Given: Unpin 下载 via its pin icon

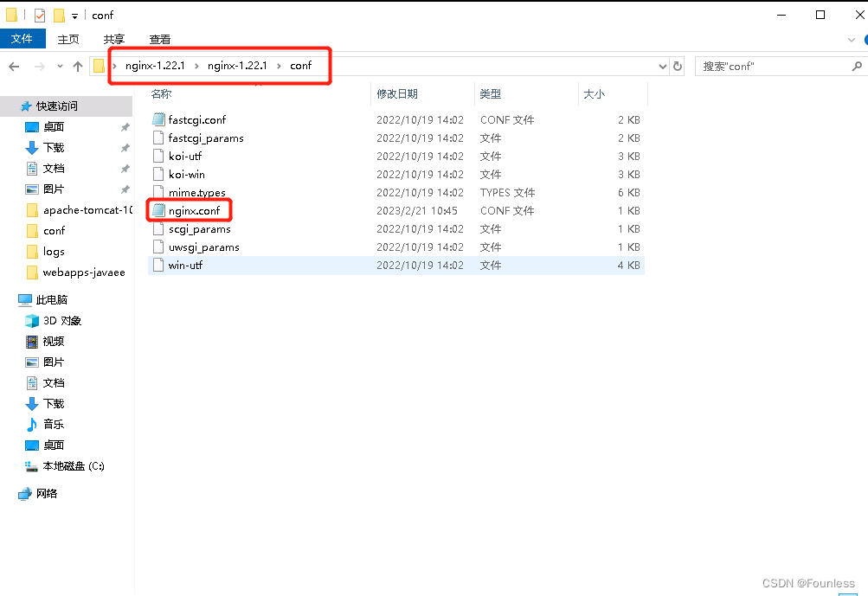Looking at the screenshot, I should (x=125, y=148).
